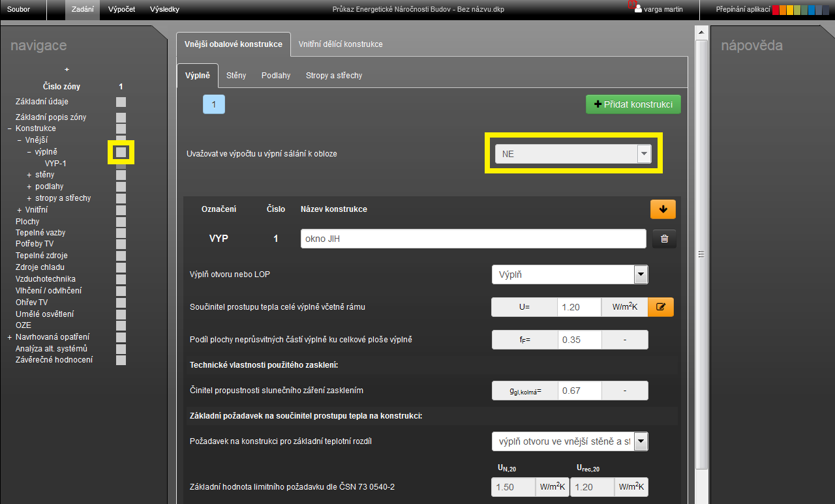Select the Výplně tab
Viewport: 835px width, 504px height.
(198, 76)
